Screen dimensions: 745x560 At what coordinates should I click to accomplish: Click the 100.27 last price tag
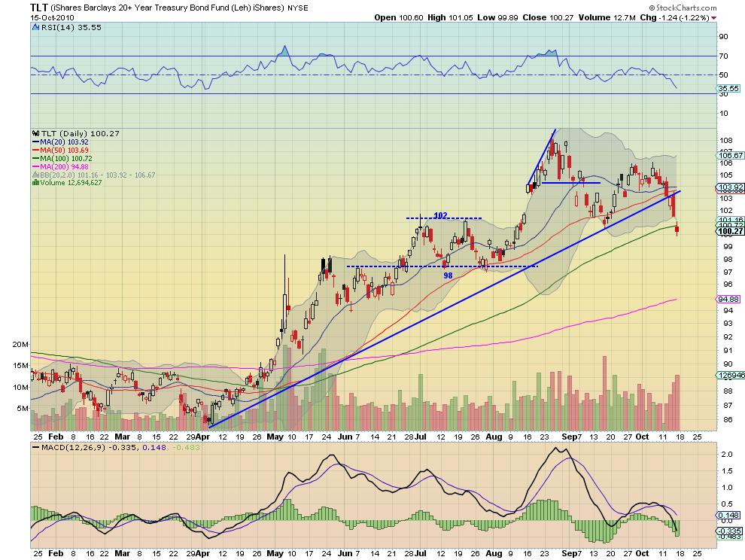[x=731, y=232]
